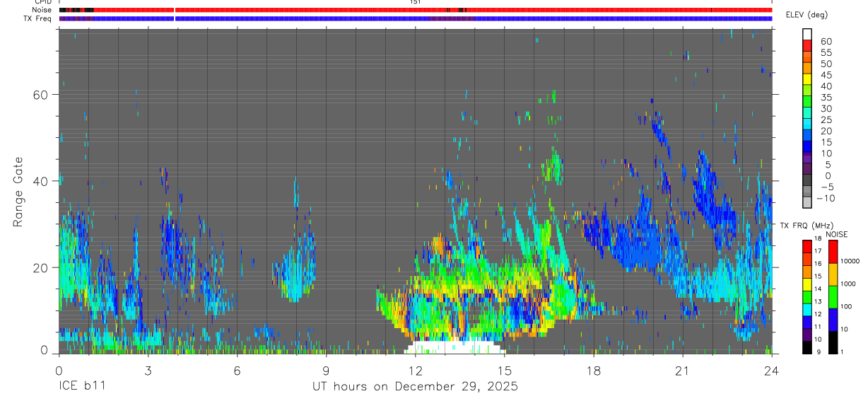Click y-axis tick label '20'
868x401 pixels.
40,268
